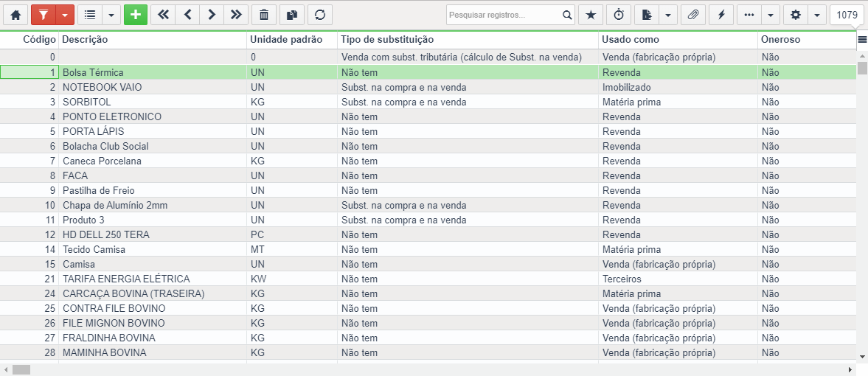868x376 pixels.
Task: Open the red filter button
Action: click(44, 15)
